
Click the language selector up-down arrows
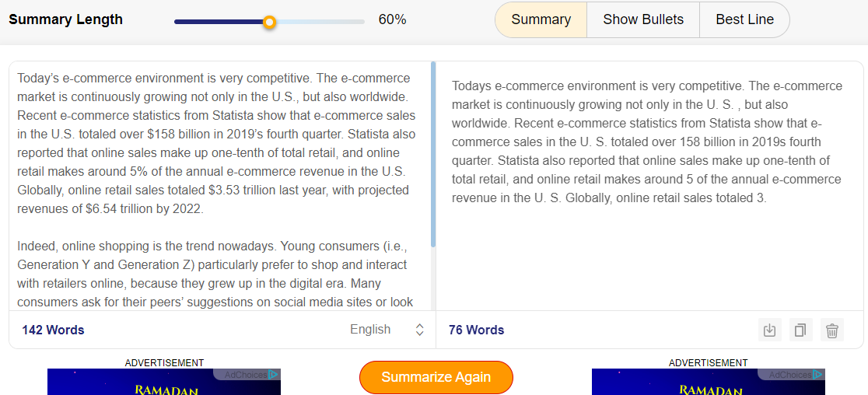pos(419,330)
